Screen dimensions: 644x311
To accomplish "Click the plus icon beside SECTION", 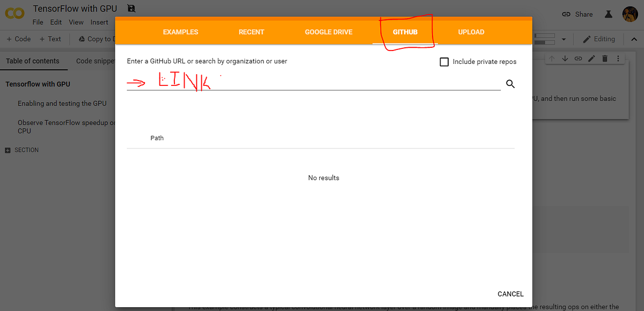I will pos(8,150).
